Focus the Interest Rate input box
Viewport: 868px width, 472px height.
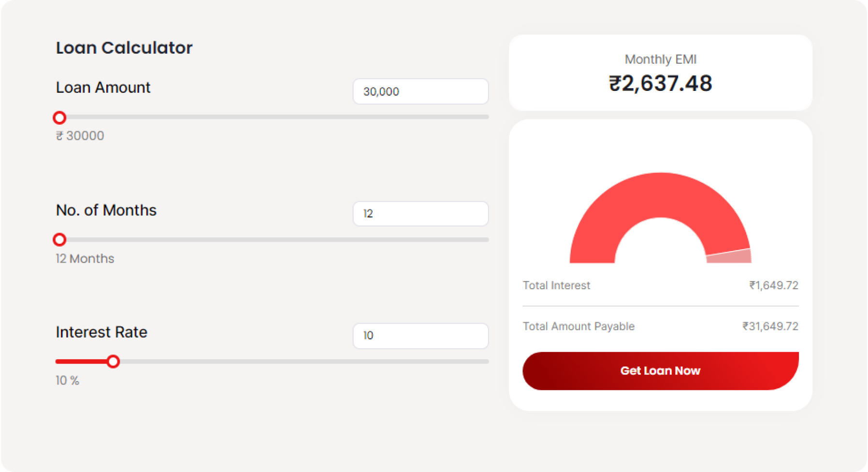coord(420,336)
